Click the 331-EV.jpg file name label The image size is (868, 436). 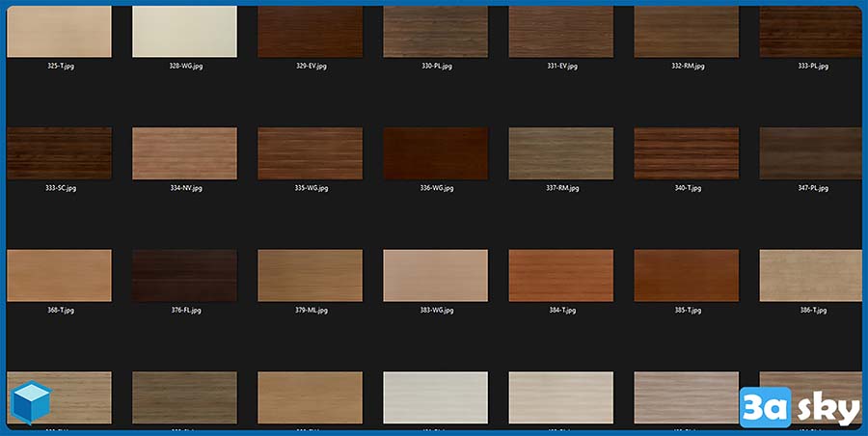[x=560, y=67]
